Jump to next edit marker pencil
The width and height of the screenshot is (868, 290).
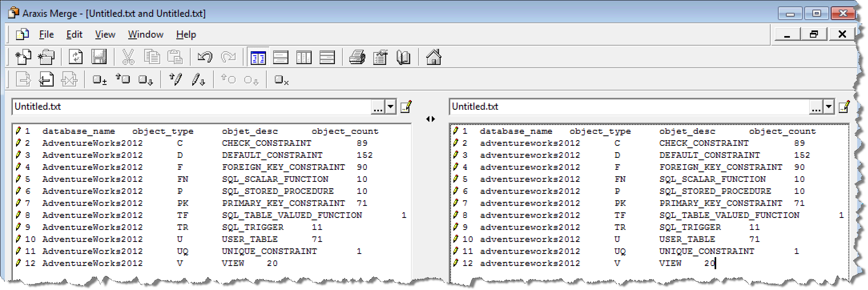pos(199,80)
